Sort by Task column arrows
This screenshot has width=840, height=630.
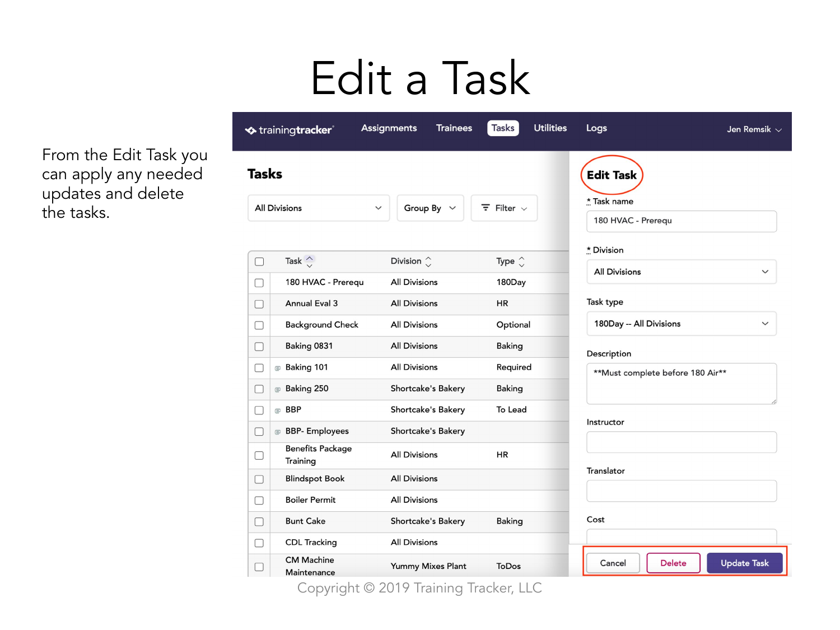[x=310, y=261]
